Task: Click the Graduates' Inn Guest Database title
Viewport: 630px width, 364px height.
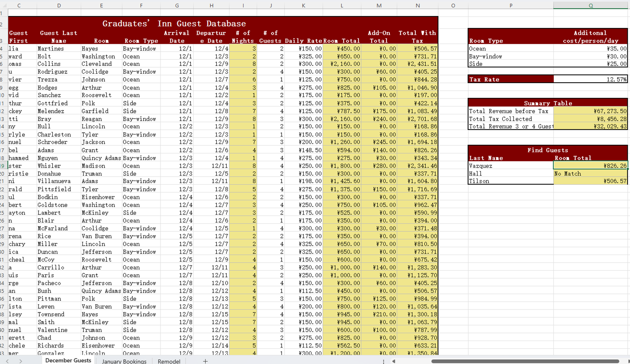Action: click(174, 24)
